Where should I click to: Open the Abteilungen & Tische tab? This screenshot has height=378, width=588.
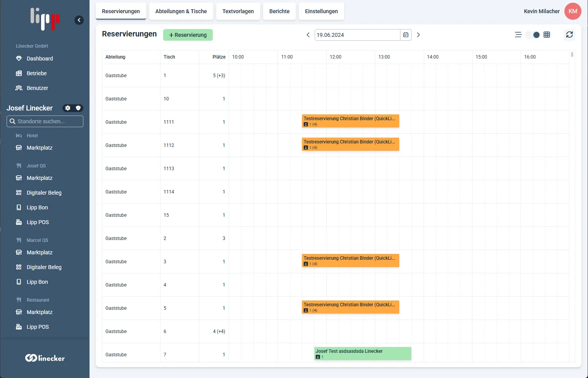click(x=181, y=11)
